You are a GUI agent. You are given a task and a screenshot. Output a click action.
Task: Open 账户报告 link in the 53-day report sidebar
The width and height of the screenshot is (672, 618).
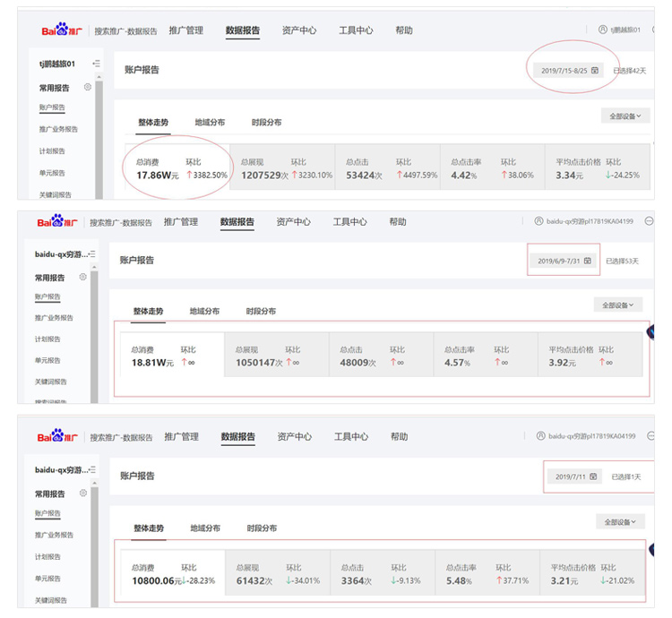(47, 296)
